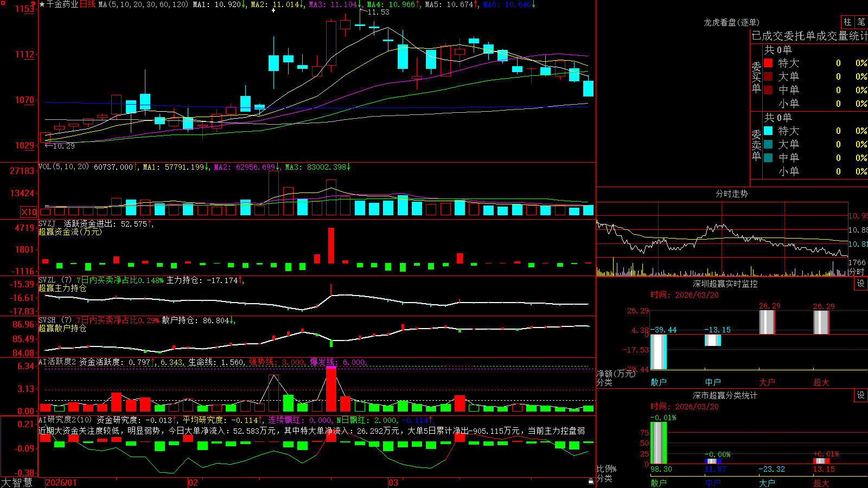Select 散户 under 深市超赢分类统计 chart

click(659, 483)
